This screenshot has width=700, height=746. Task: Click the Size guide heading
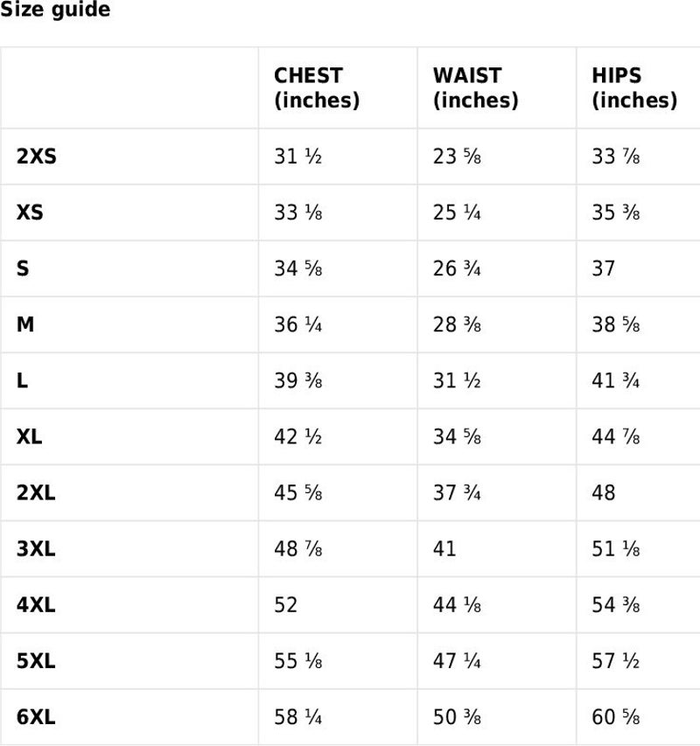55,10
